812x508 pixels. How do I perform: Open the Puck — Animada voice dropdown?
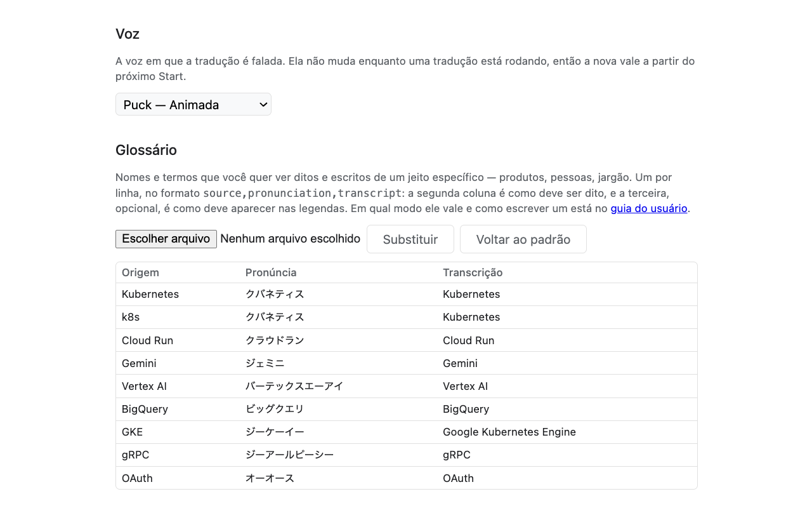tap(193, 104)
